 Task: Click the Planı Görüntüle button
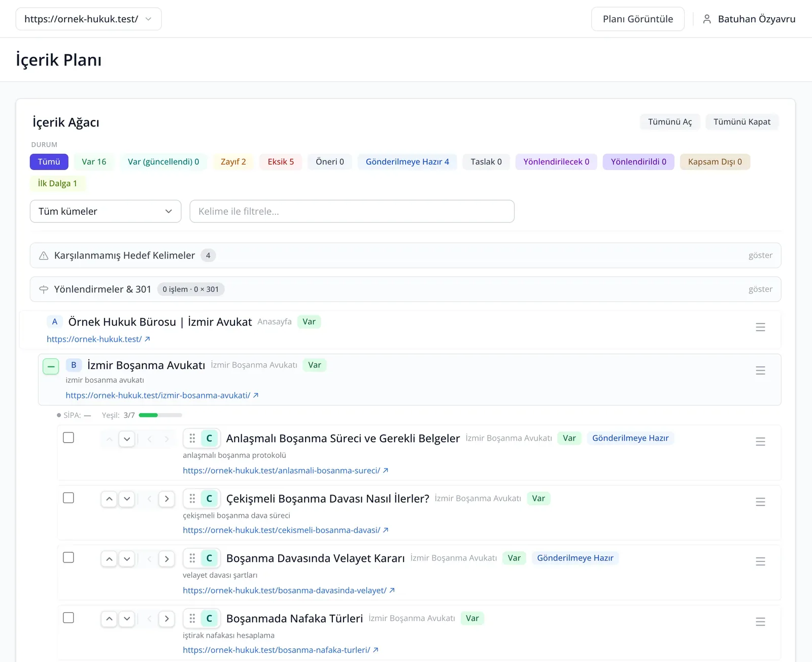(x=637, y=19)
